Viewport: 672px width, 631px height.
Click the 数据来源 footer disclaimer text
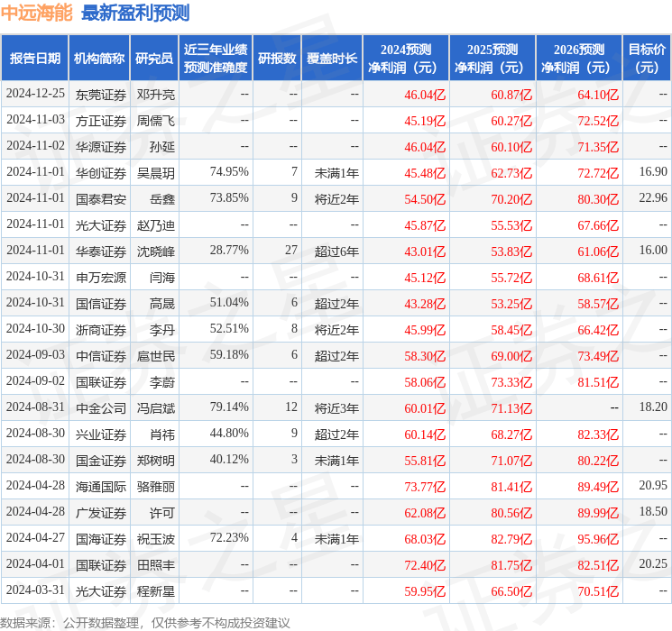(145, 622)
